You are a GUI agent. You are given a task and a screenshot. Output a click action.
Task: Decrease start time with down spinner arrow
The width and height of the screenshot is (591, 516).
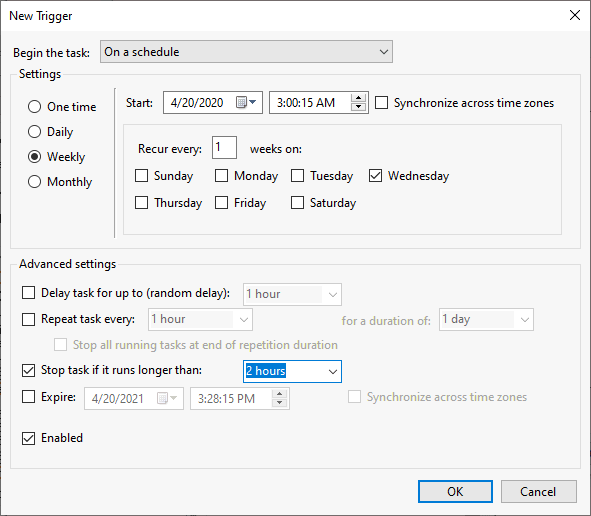[358, 107]
